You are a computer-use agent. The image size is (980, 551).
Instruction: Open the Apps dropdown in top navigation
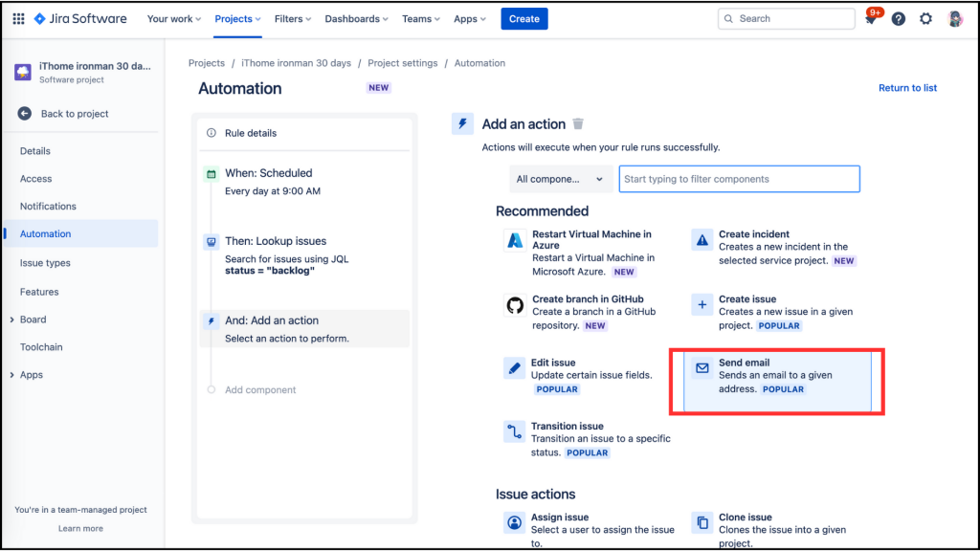point(469,19)
